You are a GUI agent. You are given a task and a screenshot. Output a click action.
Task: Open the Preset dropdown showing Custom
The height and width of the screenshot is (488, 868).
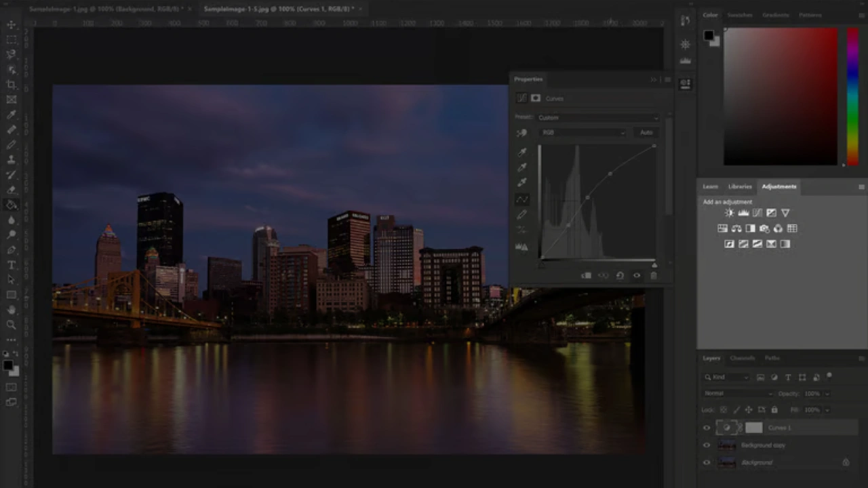tap(597, 117)
